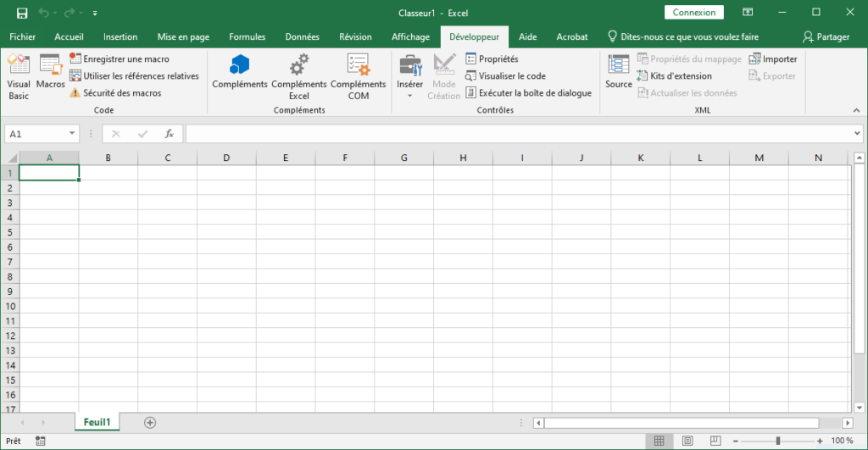
Task: Click the Insert Function fx button
Action: click(169, 133)
